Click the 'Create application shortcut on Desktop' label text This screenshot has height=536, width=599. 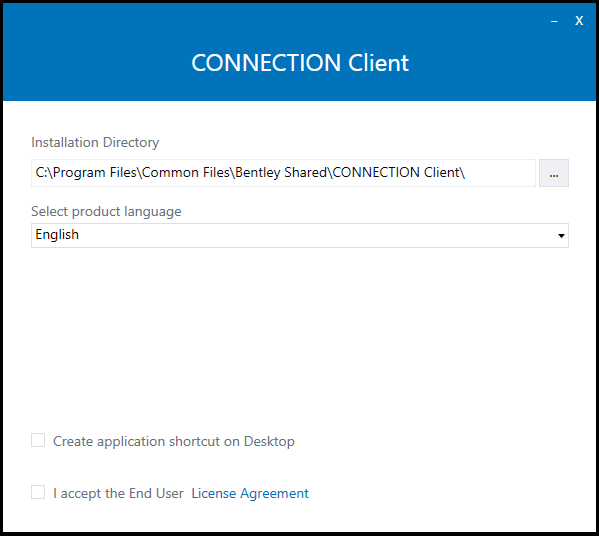click(x=174, y=442)
